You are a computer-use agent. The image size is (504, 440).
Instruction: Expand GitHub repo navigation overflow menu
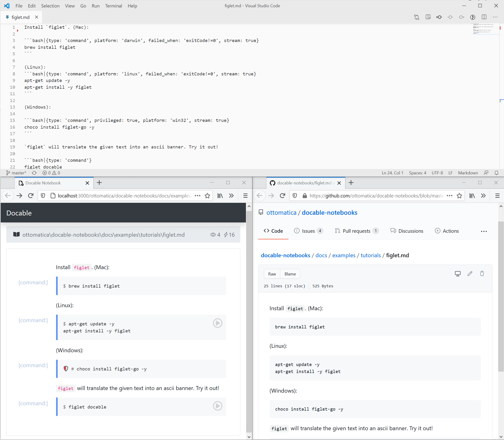[x=484, y=231]
